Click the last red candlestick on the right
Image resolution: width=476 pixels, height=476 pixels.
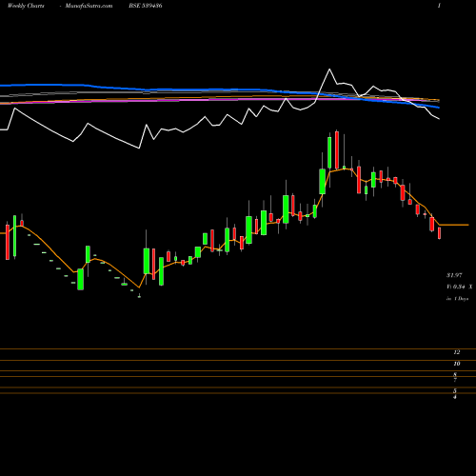(440, 233)
